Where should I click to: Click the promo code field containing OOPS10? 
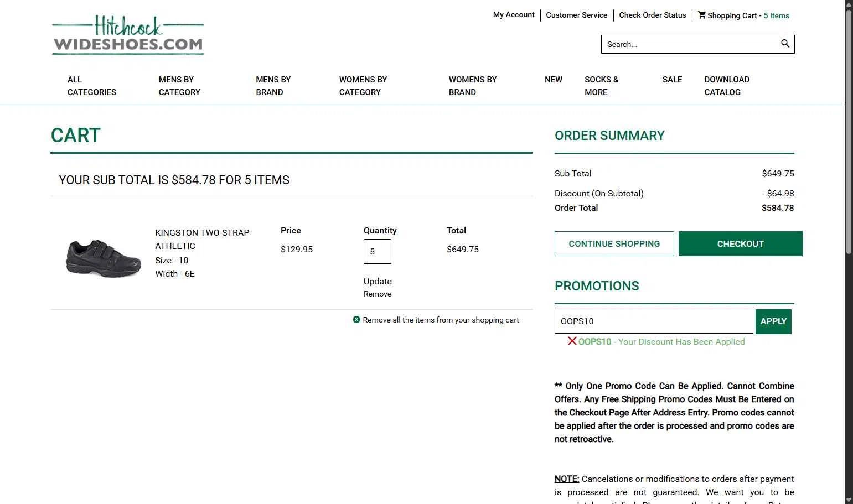[x=654, y=321]
